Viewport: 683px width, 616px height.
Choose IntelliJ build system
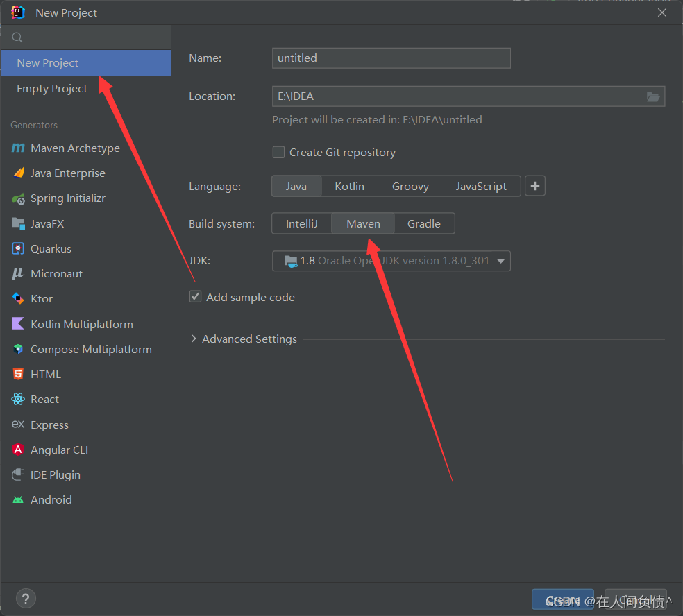click(x=301, y=224)
